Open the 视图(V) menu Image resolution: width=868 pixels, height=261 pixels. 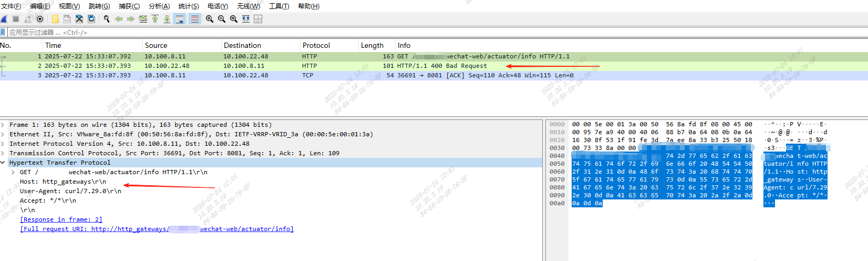(x=69, y=6)
